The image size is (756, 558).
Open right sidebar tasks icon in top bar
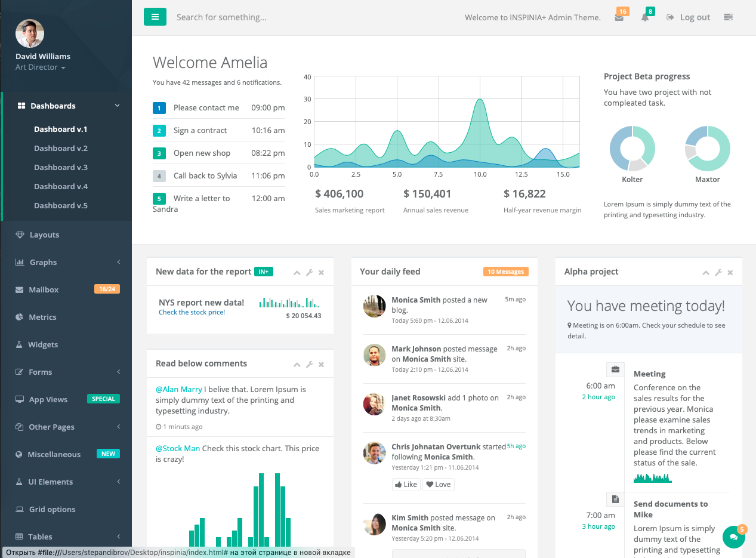click(x=728, y=17)
